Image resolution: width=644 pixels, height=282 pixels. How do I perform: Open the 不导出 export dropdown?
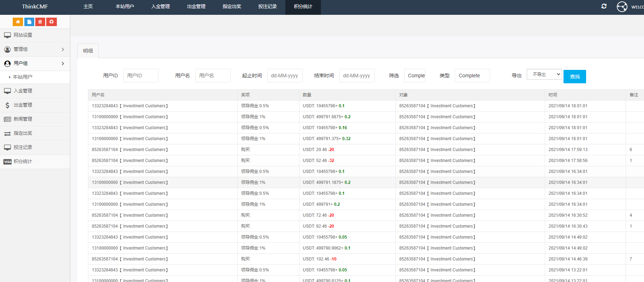[x=544, y=74]
